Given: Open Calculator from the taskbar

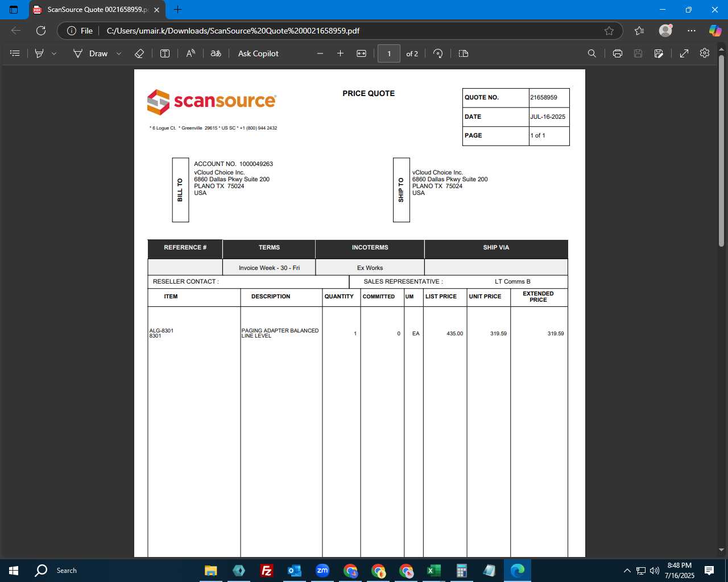Looking at the screenshot, I should 461,571.
